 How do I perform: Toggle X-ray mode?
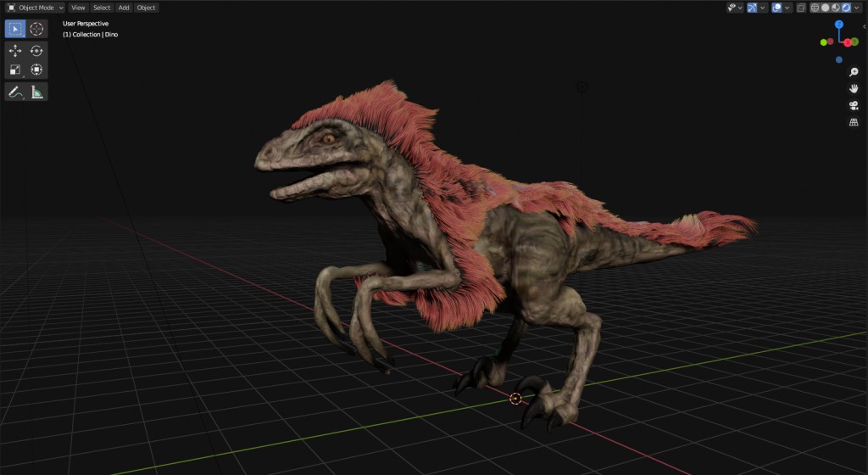pos(801,8)
